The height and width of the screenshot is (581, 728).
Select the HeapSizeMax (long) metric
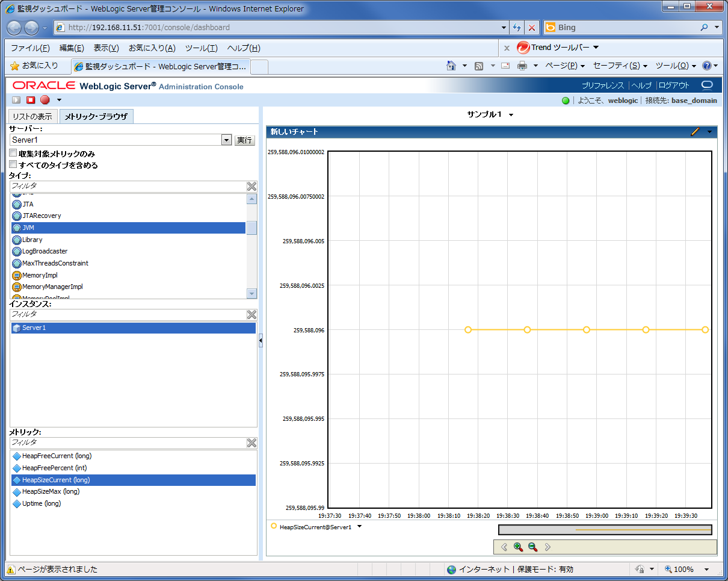pos(134,491)
